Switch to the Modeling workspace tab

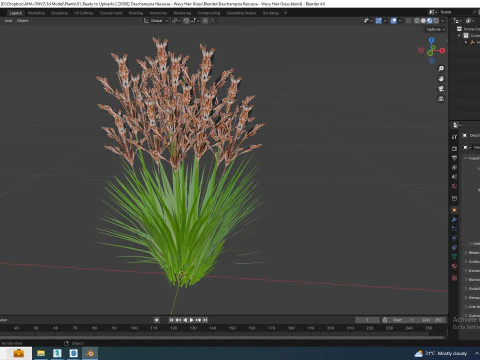point(36,13)
